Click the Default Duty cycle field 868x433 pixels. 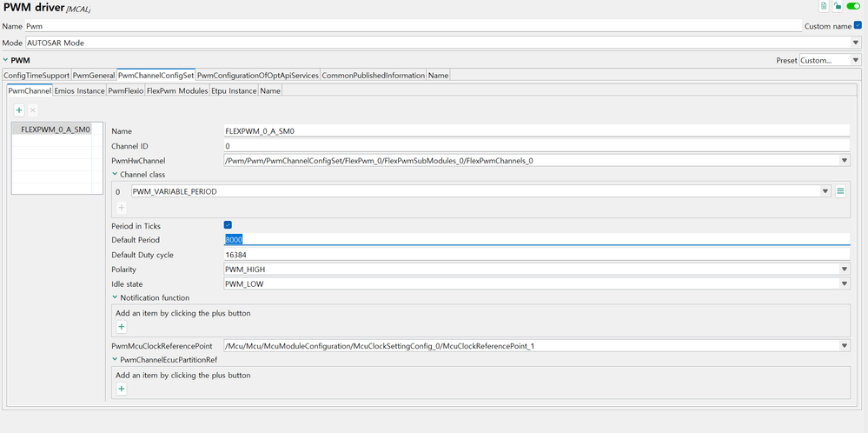[535, 255]
